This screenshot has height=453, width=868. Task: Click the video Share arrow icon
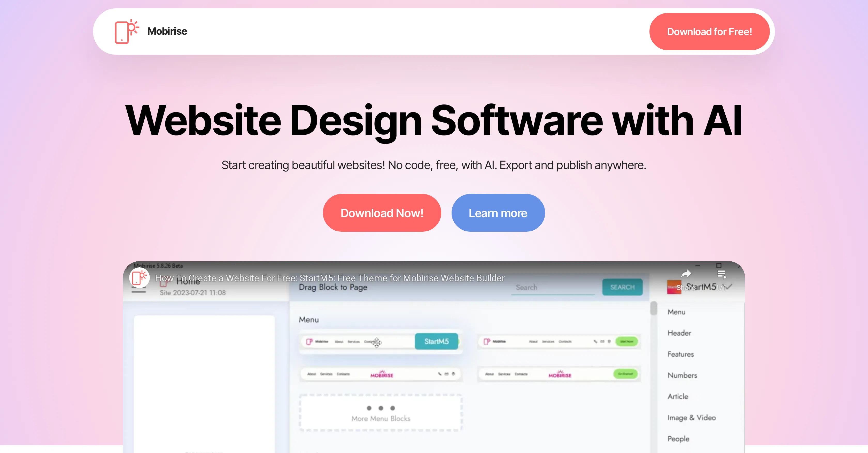pyautogui.click(x=686, y=274)
